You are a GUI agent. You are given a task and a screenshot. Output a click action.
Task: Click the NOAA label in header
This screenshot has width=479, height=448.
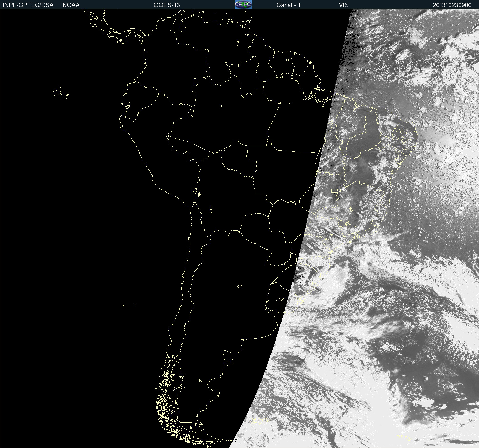[71, 5]
